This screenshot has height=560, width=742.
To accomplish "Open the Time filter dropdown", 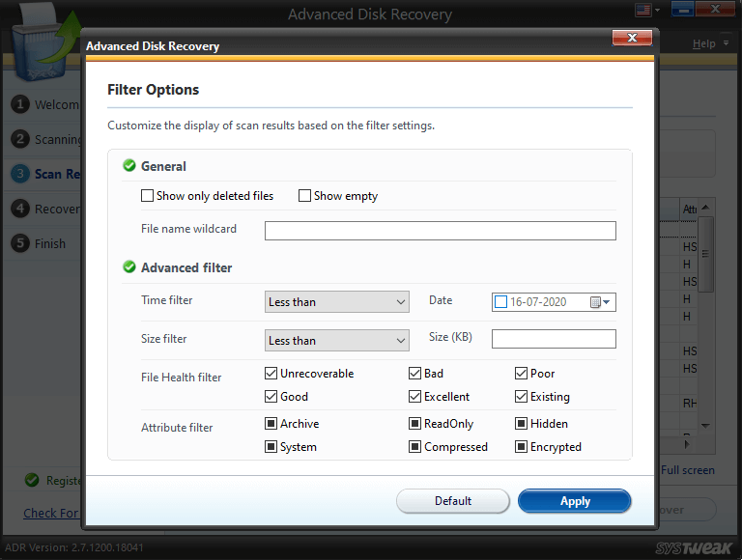I will click(x=337, y=302).
